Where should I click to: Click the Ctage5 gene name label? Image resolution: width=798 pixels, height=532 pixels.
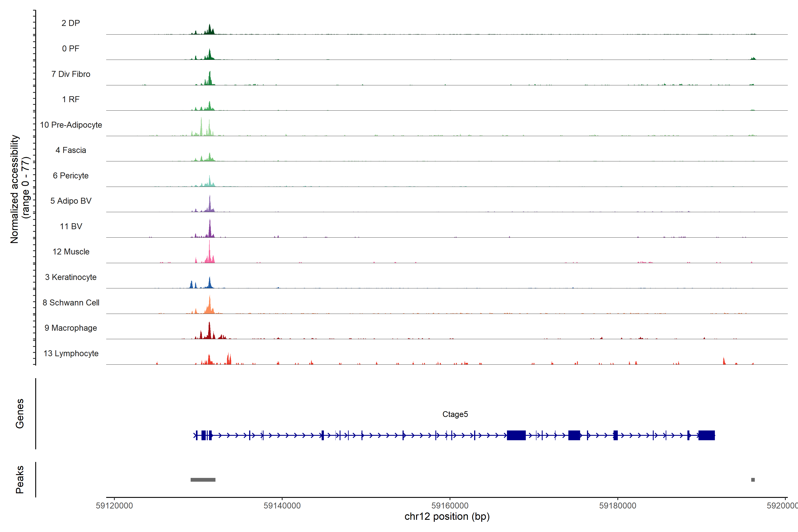click(455, 414)
